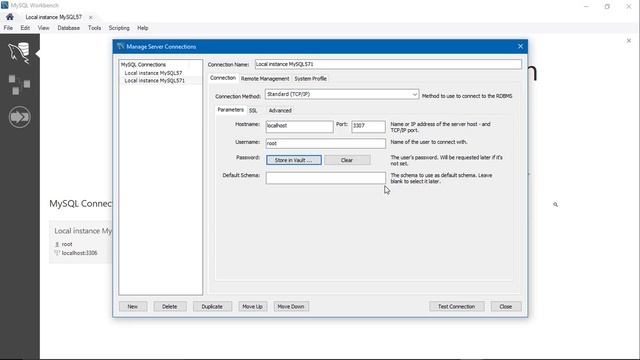Click the MySQL Connections list header
This screenshot has width=640, height=360.
click(x=143, y=64)
